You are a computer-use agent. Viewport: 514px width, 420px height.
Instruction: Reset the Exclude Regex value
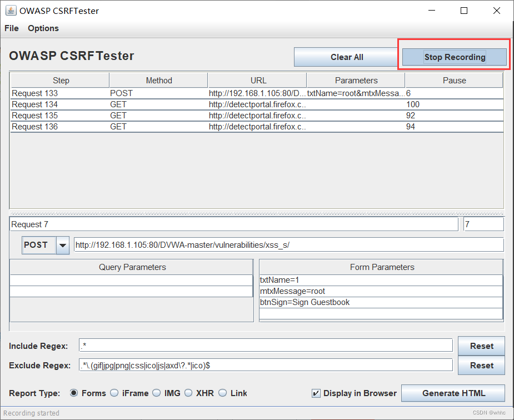pos(481,366)
